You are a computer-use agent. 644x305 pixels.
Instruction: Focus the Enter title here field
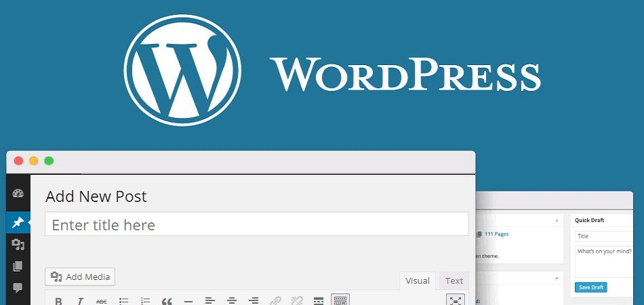[257, 224]
